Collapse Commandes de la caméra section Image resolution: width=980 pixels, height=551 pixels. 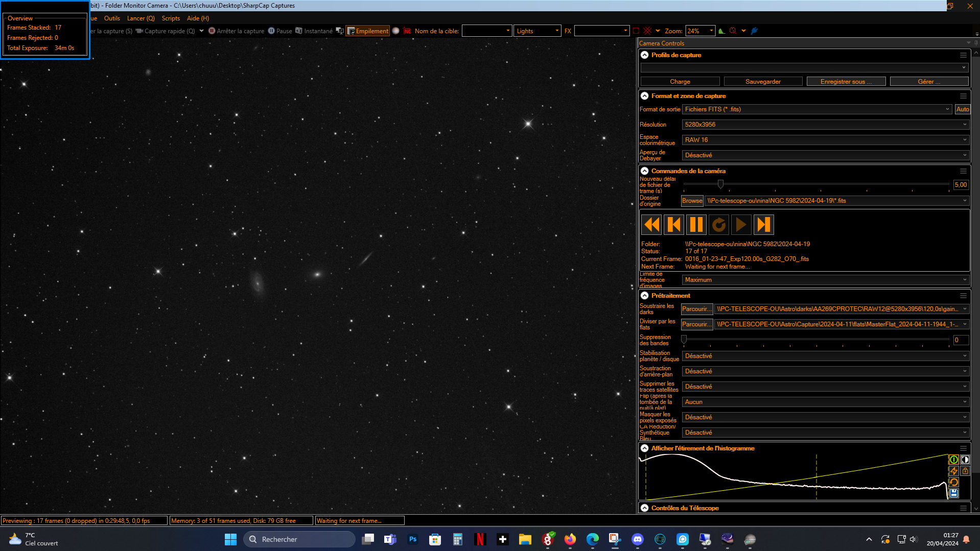tap(645, 171)
